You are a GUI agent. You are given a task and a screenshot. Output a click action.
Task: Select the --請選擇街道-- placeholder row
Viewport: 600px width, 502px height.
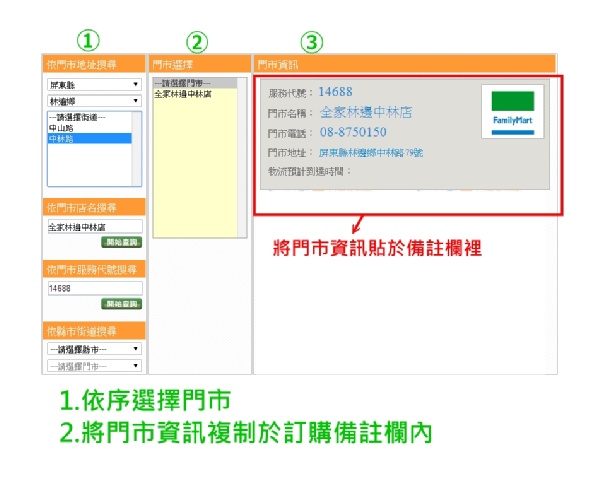[90, 117]
